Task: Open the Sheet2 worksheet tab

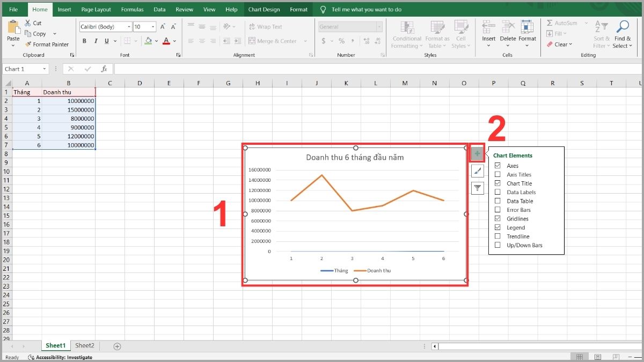Action: (x=84, y=346)
